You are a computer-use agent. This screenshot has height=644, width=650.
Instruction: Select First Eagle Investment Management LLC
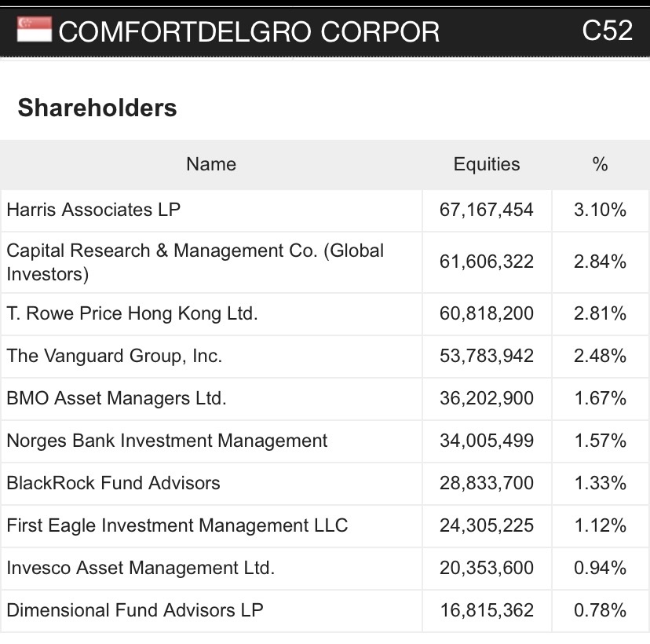tap(177, 525)
